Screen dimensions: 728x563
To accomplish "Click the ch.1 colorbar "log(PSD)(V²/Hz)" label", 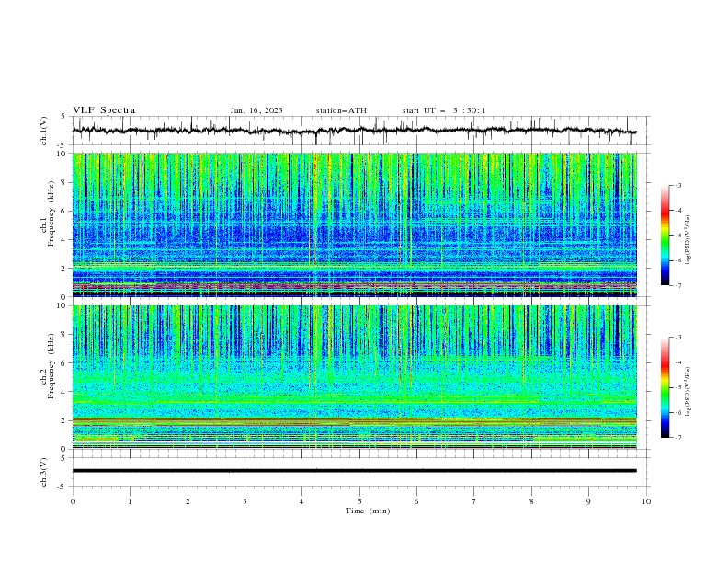I will pos(688,240).
